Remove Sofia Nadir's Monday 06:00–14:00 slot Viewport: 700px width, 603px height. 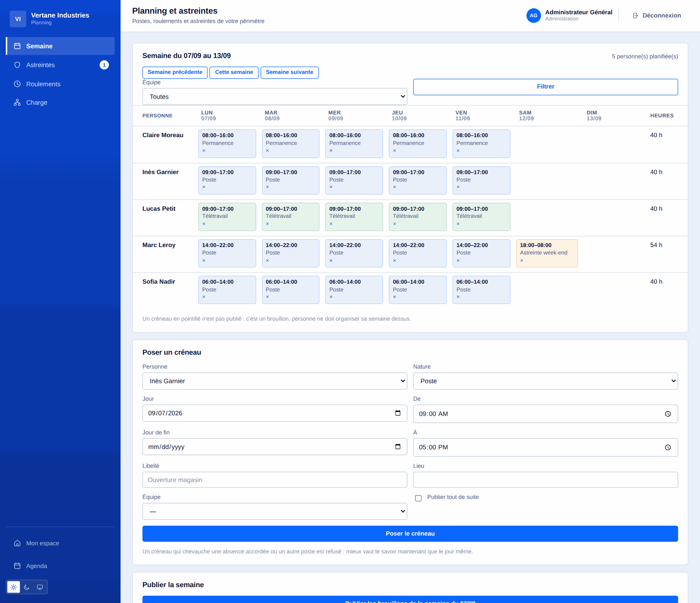click(x=204, y=297)
